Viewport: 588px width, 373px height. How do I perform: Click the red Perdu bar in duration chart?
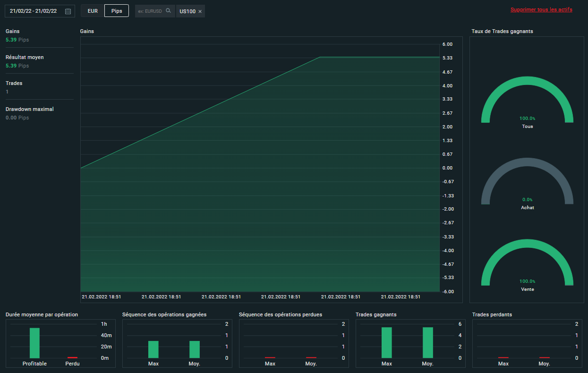(72, 357)
